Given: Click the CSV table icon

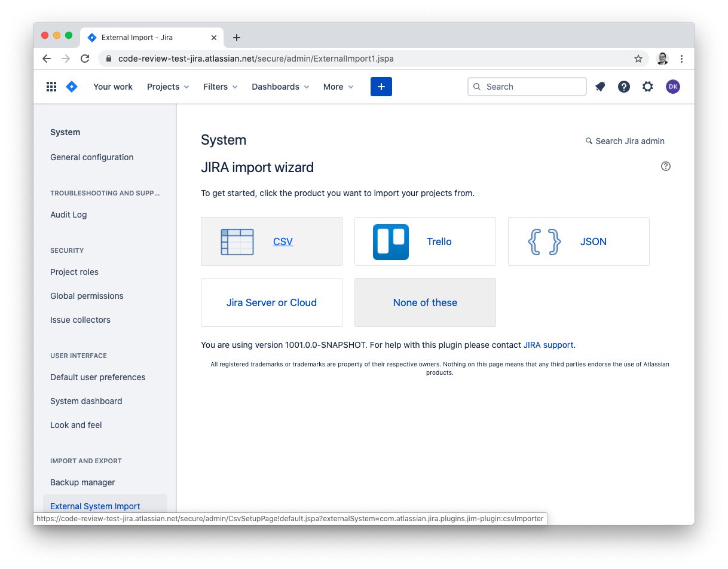Looking at the screenshot, I should 237,241.
